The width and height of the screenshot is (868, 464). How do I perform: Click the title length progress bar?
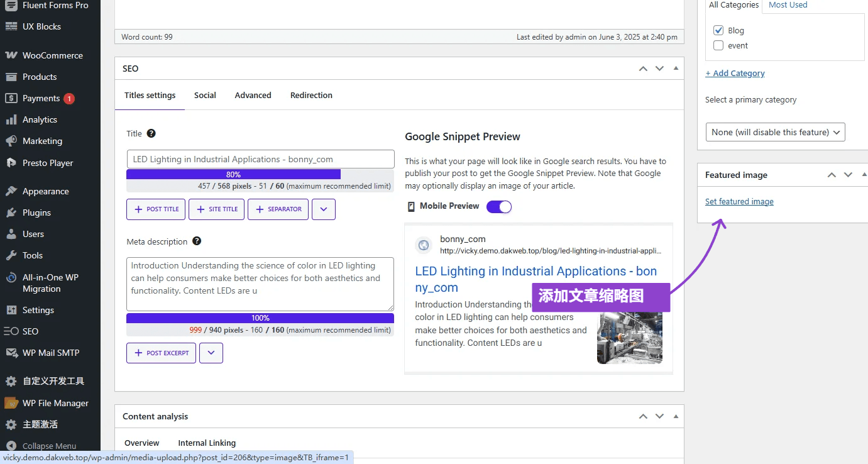pos(260,175)
